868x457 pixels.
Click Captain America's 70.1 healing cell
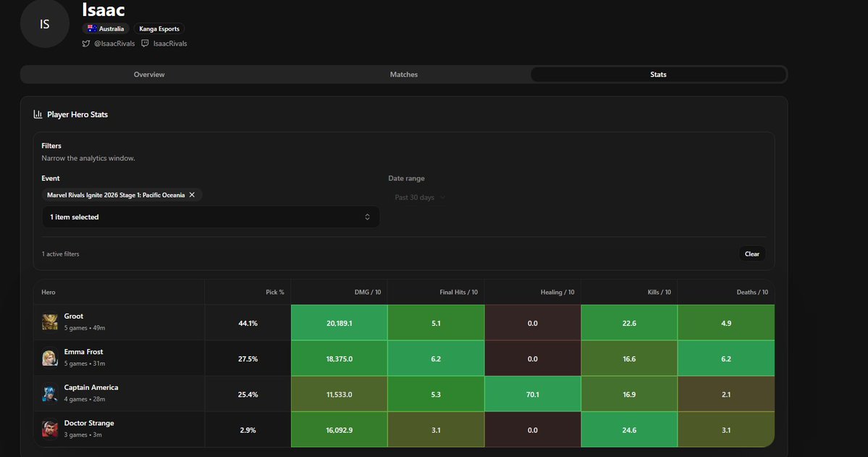click(x=533, y=395)
